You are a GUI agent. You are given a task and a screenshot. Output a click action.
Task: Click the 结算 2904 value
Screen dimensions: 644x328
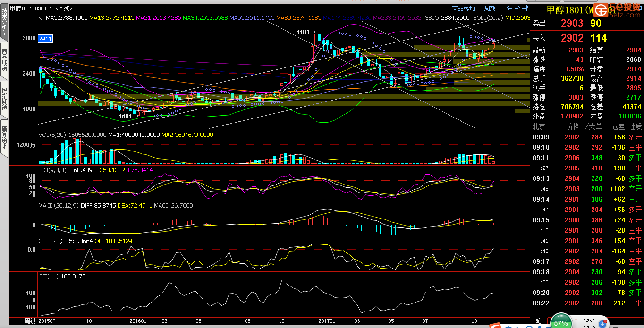tap(633, 50)
